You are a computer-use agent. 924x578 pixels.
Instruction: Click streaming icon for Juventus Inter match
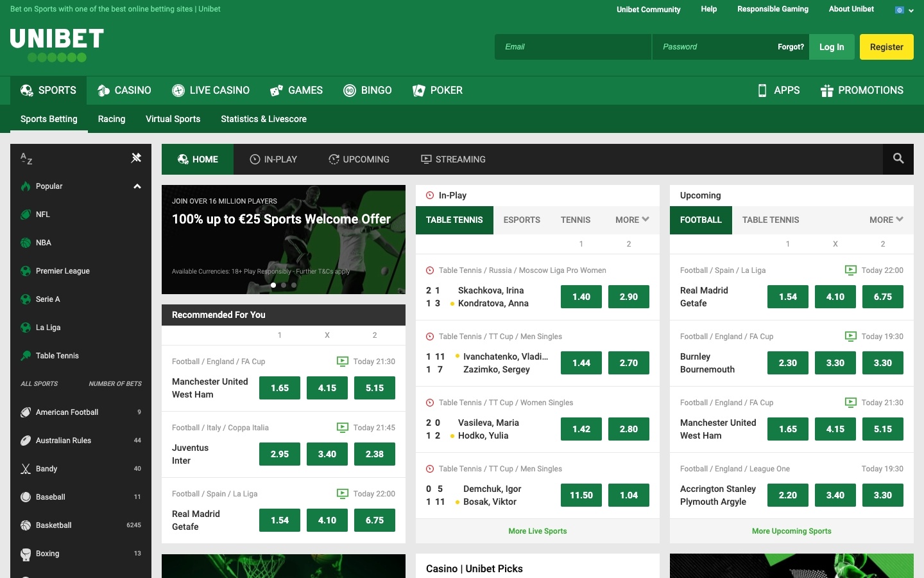click(343, 427)
